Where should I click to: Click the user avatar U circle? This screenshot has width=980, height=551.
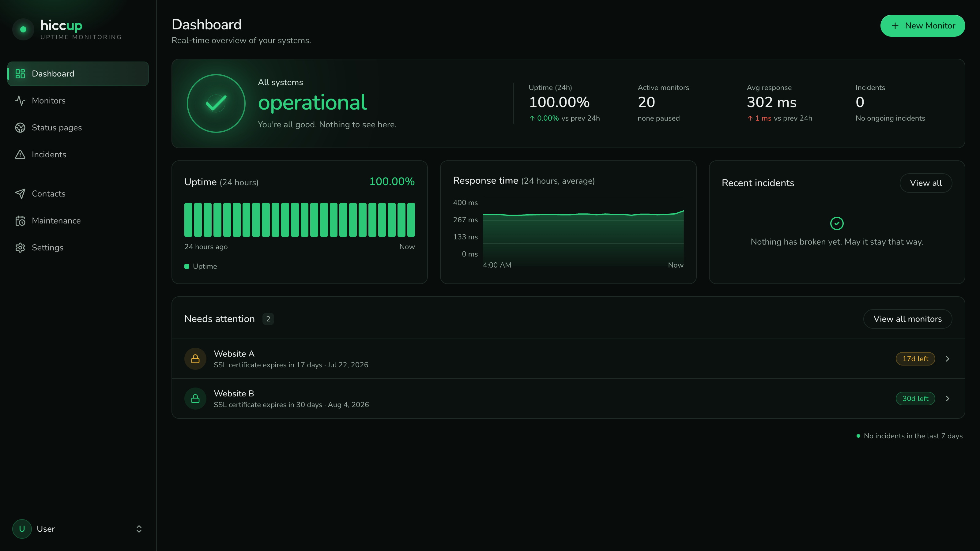(x=22, y=529)
